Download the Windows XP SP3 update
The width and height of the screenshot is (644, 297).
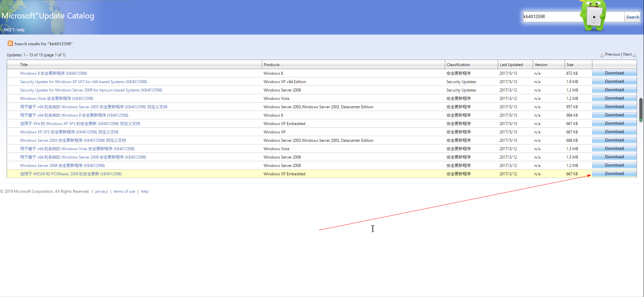click(x=614, y=132)
